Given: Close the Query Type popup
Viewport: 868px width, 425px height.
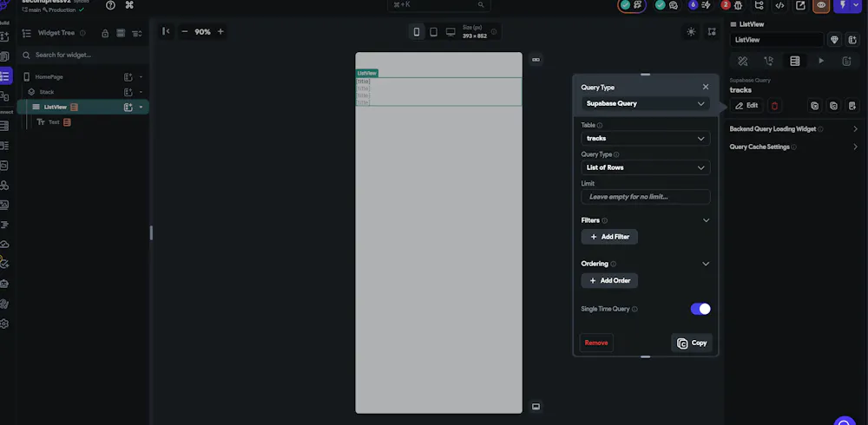Looking at the screenshot, I should coord(705,87).
